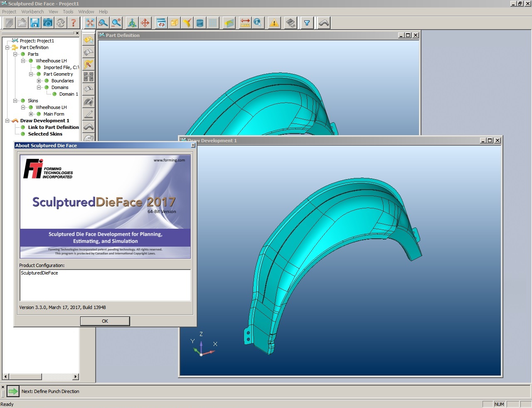Click the synchronize windows toolbar icon
532x408 pixels.
[x=161, y=23]
